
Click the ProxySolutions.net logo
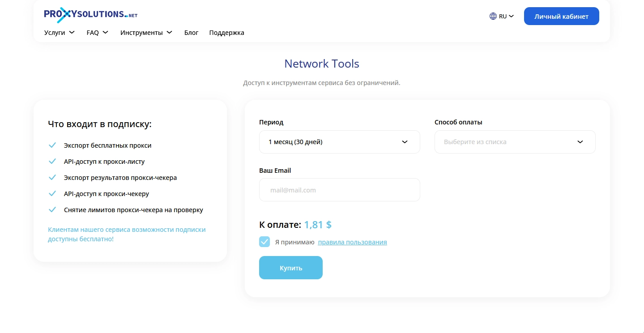coord(90,15)
